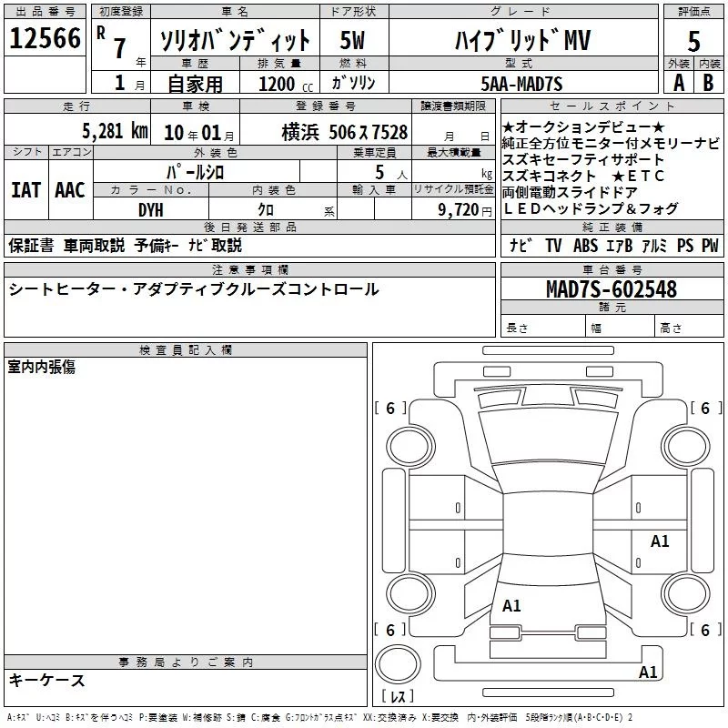This screenshot has width=728, height=728.
Task: Click the A1 mark on the side door
Action: point(660,541)
